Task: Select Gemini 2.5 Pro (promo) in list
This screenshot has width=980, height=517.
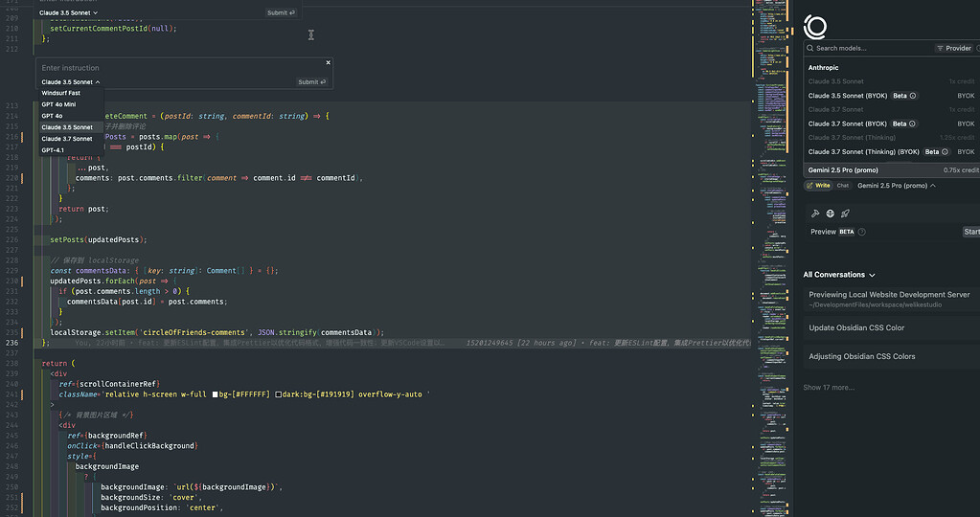Action: (x=891, y=169)
